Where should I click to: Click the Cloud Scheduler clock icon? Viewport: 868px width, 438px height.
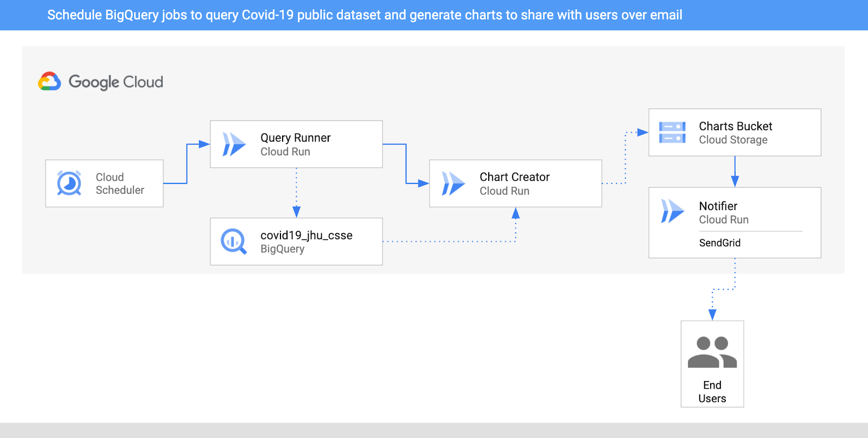coord(69,183)
